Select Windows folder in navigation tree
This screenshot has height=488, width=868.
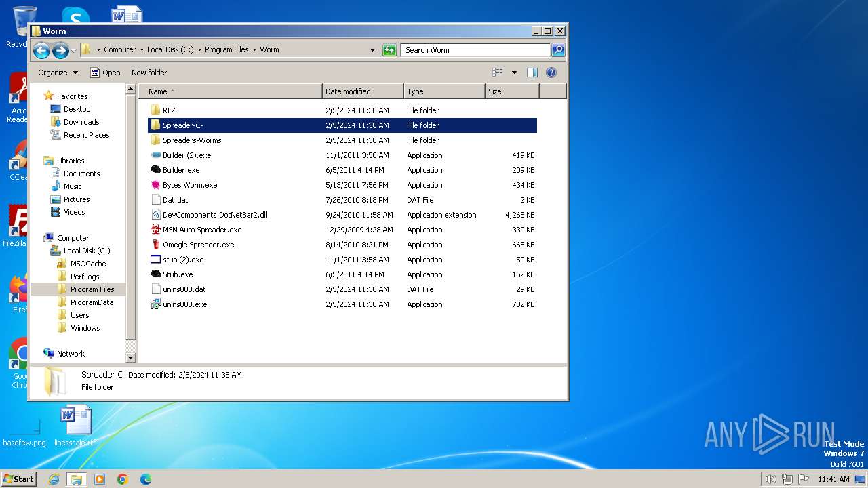coord(85,328)
